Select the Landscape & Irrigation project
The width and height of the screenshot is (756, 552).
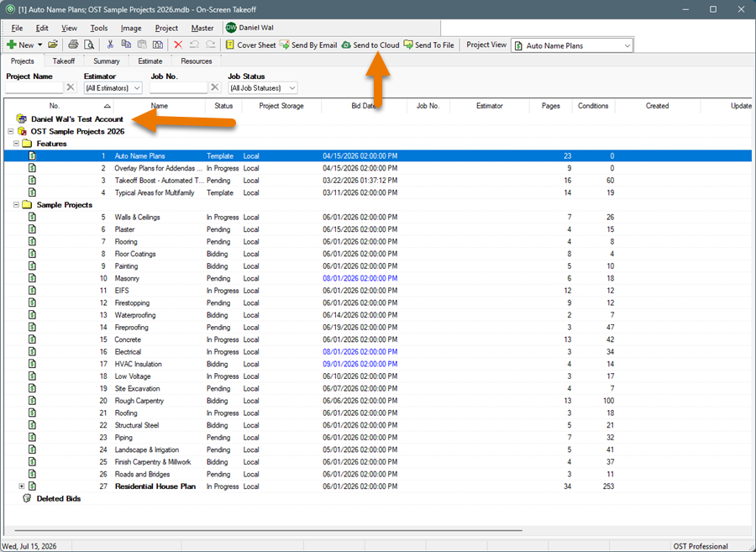pos(378,449)
